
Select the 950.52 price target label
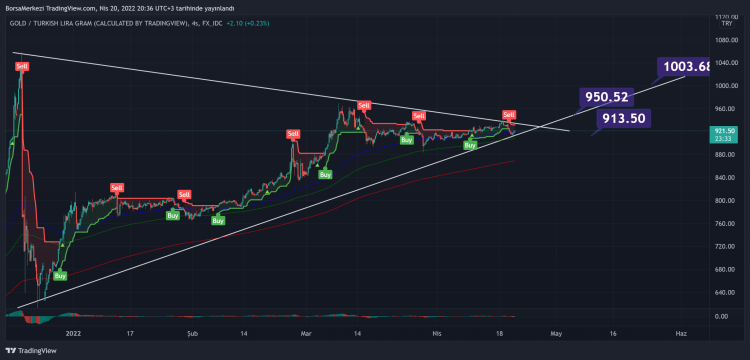pyautogui.click(x=607, y=97)
